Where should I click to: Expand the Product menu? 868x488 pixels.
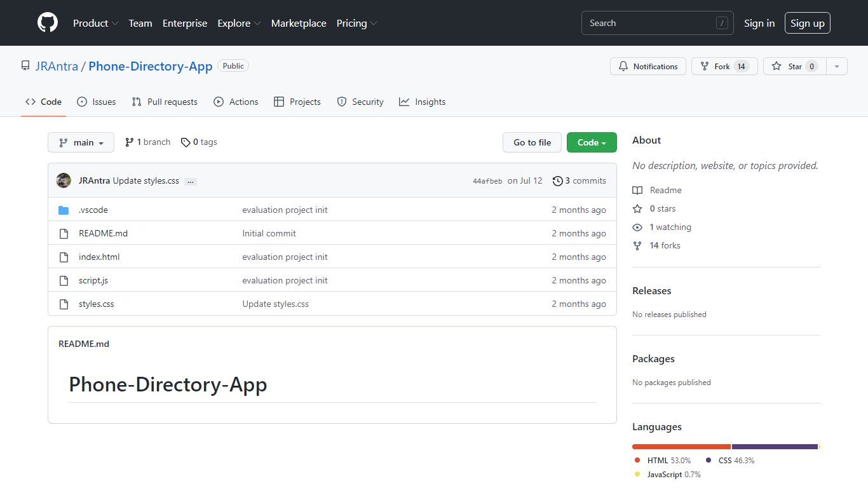coord(95,23)
